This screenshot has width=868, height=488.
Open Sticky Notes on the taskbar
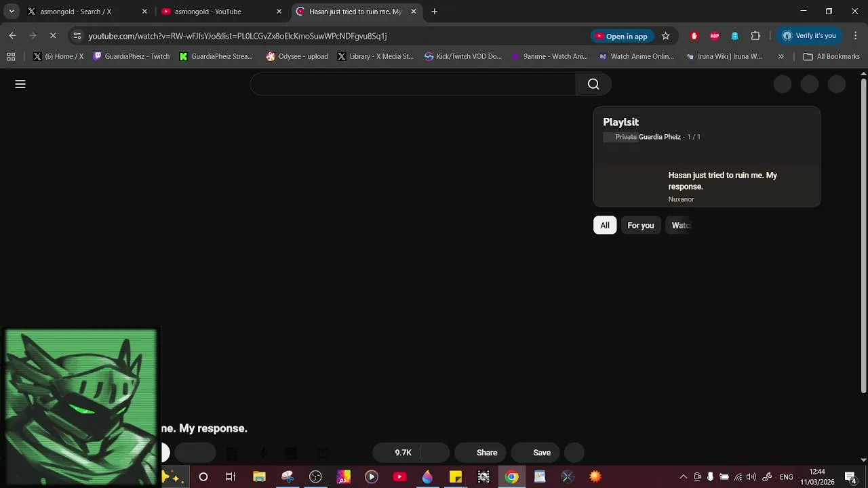pos(456,477)
